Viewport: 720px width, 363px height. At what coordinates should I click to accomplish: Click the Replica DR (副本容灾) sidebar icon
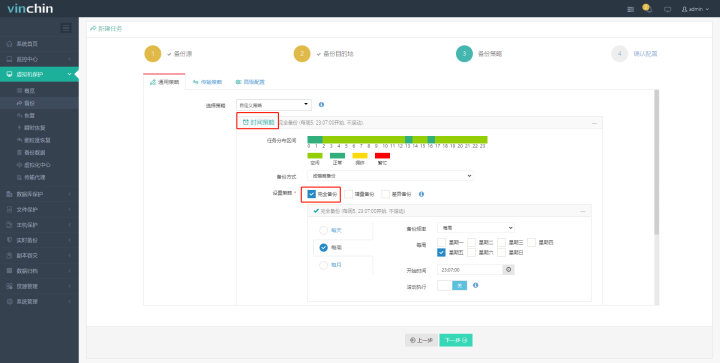(10, 256)
